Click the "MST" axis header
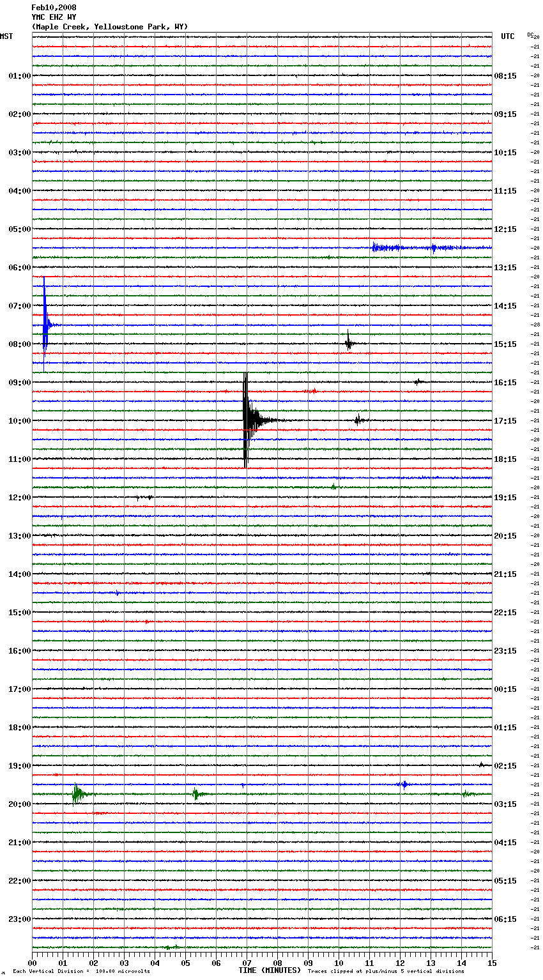The height and width of the screenshot is (980, 543). pos(6,36)
